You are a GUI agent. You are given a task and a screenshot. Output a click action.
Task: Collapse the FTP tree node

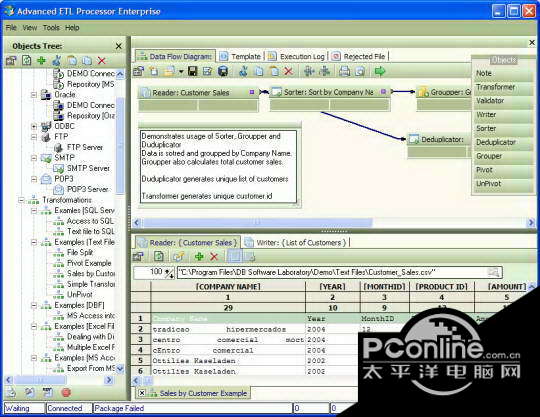34,137
